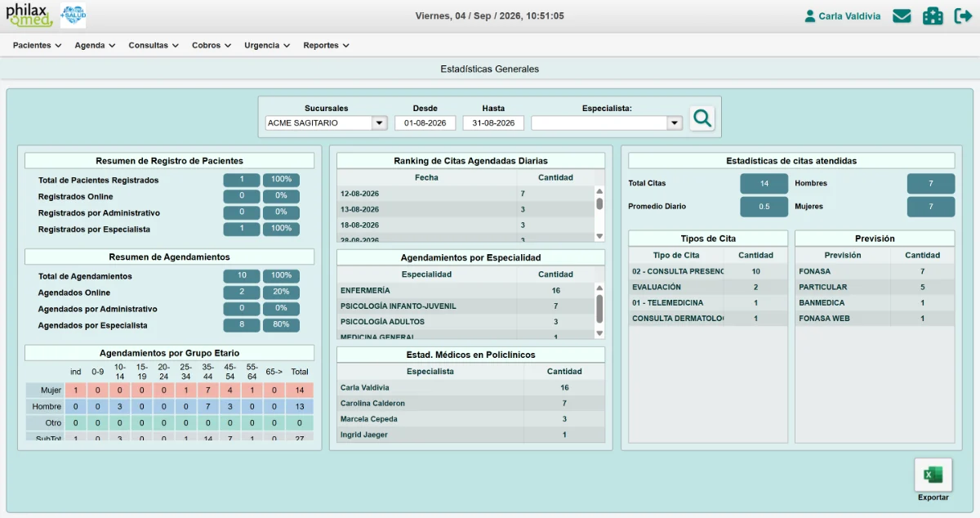Click the Total Citas value 14
The image size is (980, 518).
point(764,184)
